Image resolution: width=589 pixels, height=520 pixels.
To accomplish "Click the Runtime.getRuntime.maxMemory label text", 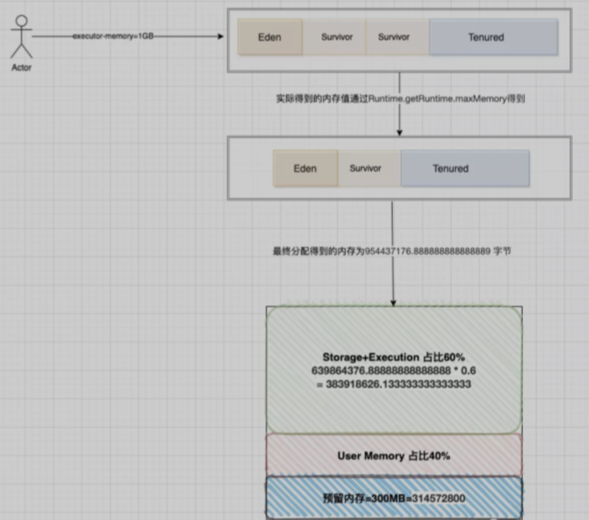I will click(x=400, y=99).
